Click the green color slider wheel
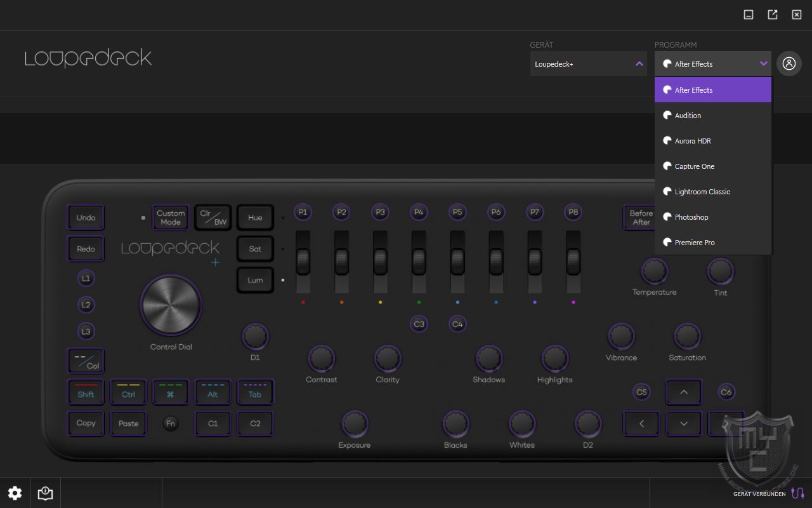812x508 pixels. pos(419,260)
